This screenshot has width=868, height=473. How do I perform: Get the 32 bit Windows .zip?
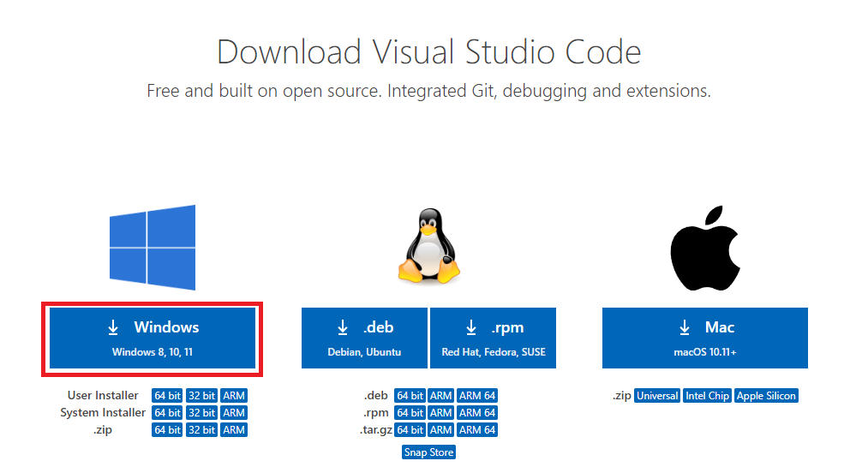[x=201, y=430]
